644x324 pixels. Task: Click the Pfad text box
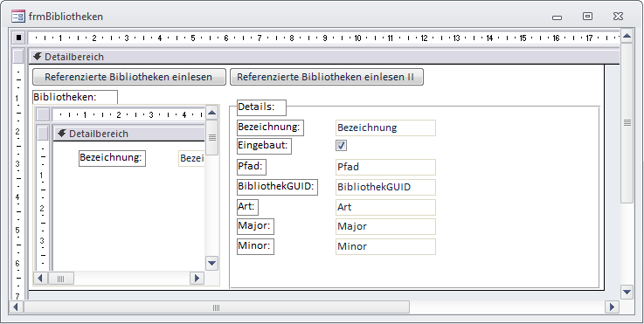[x=385, y=167]
